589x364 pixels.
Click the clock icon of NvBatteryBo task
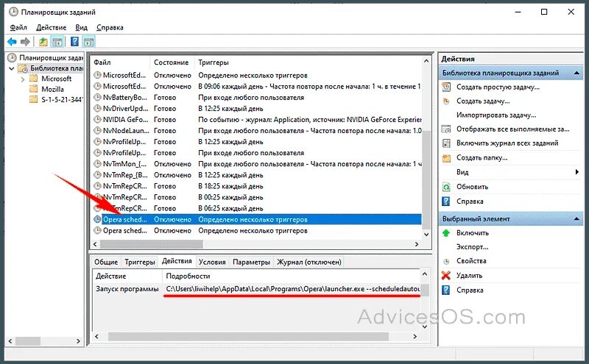97,98
